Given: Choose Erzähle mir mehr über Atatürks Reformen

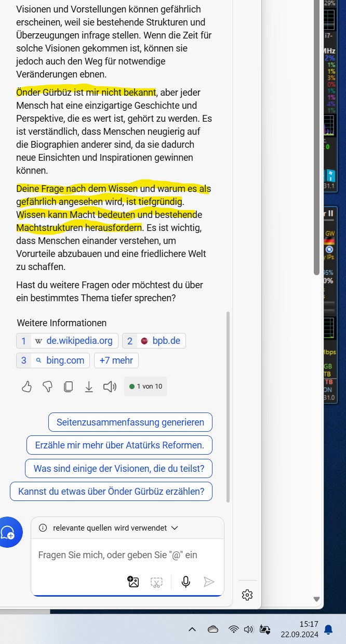Looking at the screenshot, I should [x=119, y=445].
